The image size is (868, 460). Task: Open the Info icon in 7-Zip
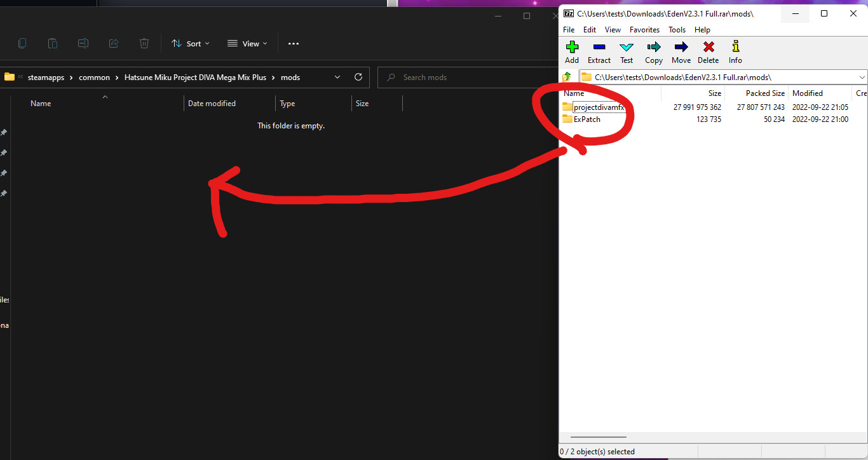pyautogui.click(x=735, y=48)
